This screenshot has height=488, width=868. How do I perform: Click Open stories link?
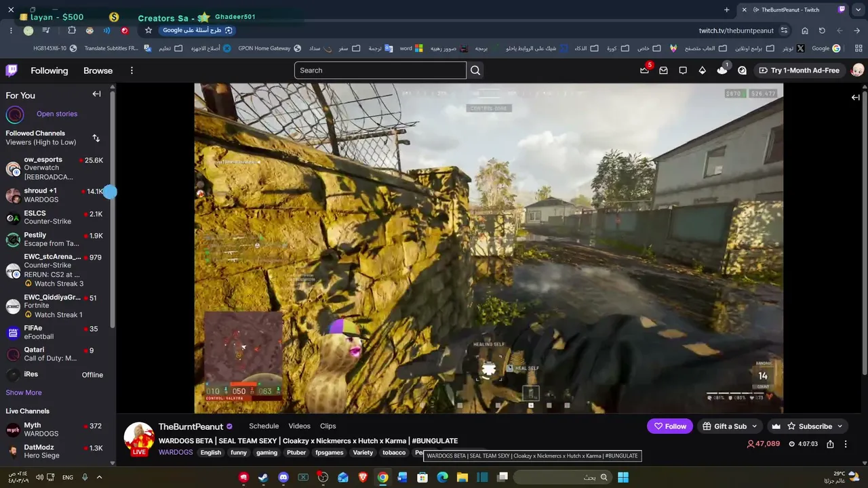[57, 114]
